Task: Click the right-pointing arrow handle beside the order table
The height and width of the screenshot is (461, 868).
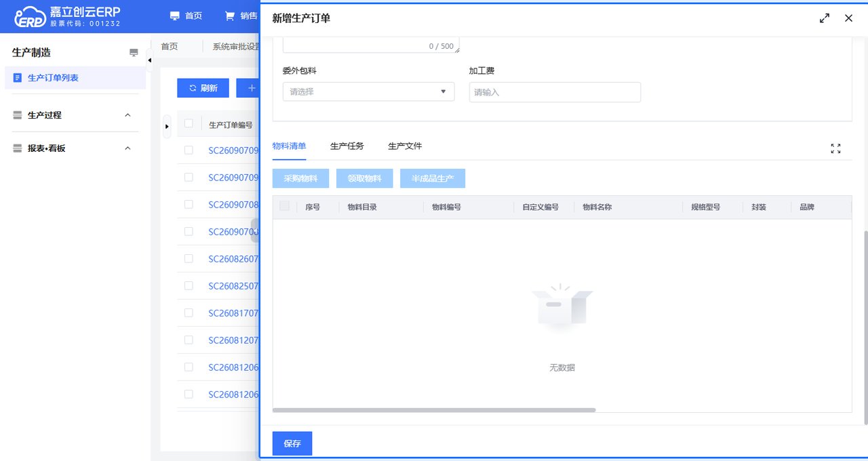Action: point(167,127)
